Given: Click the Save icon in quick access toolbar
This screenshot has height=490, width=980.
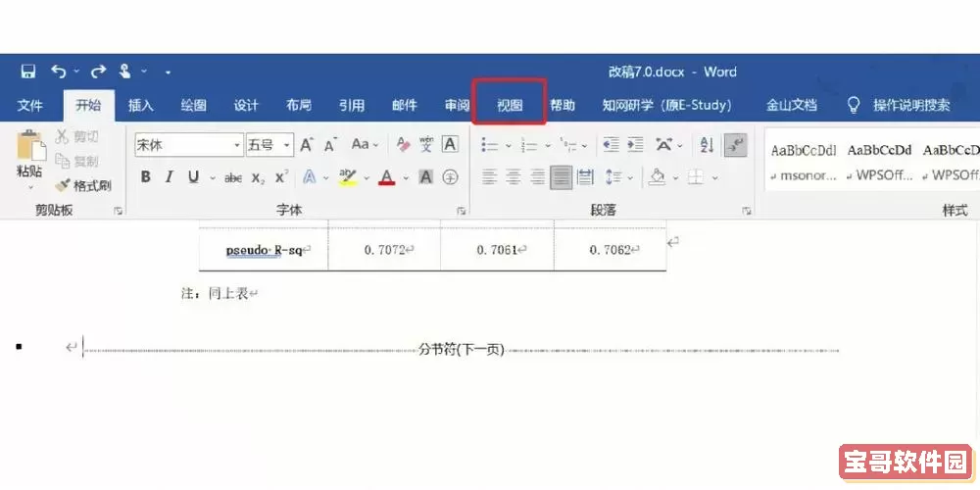Looking at the screenshot, I should pyautogui.click(x=28, y=72).
